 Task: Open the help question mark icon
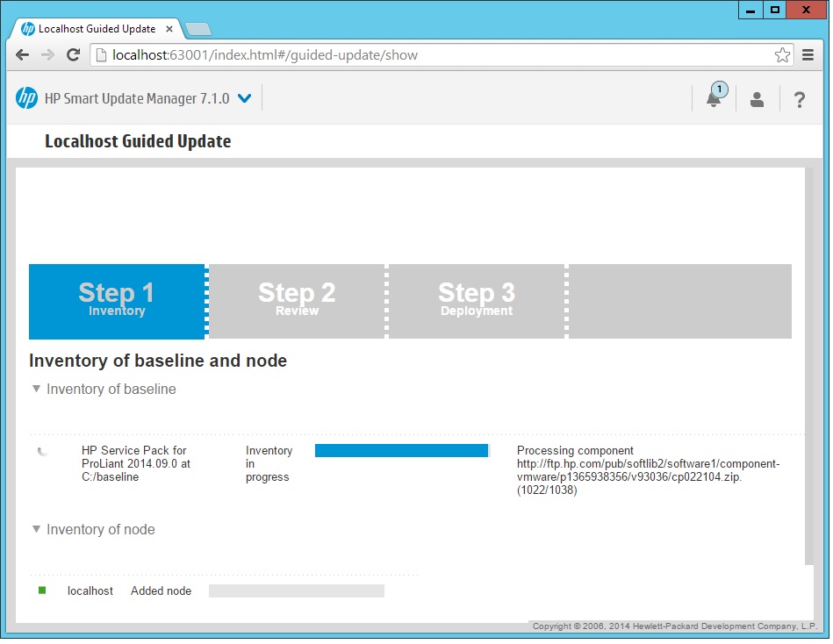tap(799, 99)
